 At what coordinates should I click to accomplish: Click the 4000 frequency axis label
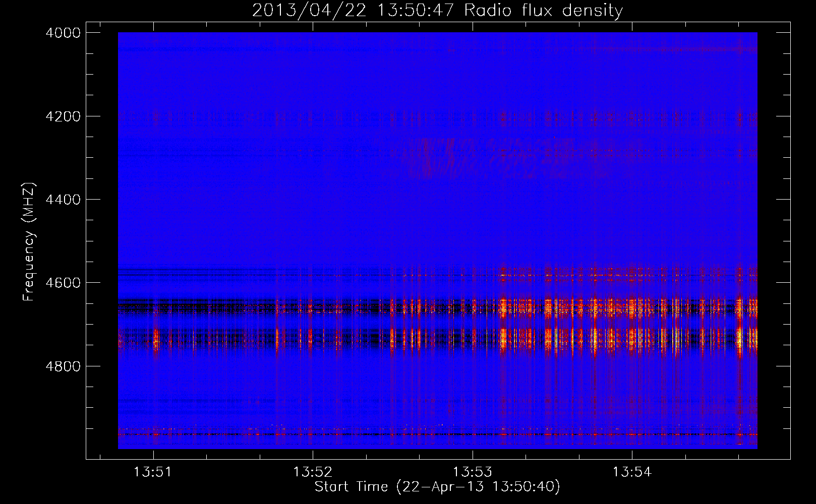pos(63,33)
